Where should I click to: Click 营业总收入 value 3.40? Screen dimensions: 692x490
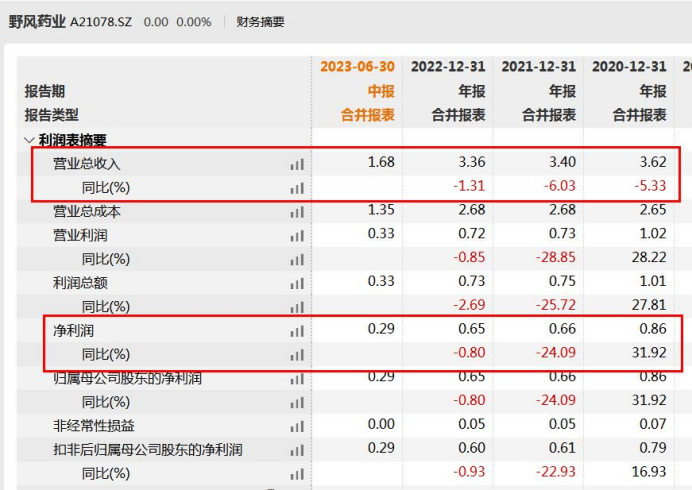click(x=562, y=162)
